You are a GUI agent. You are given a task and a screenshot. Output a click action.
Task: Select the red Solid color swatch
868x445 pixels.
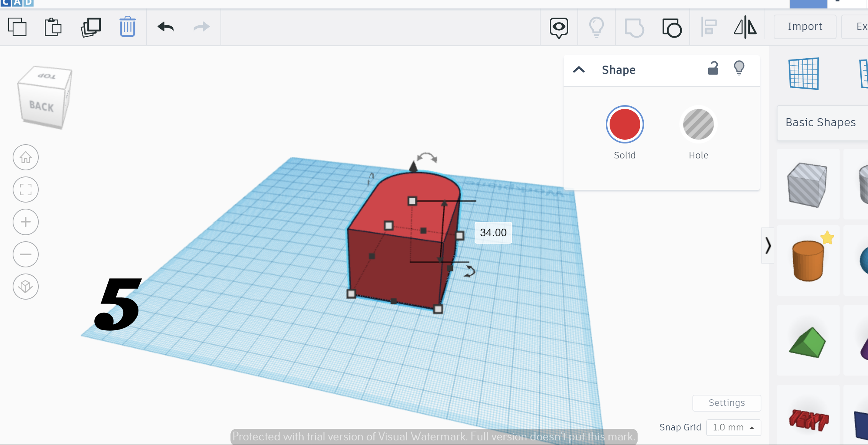(x=624, y=124)
